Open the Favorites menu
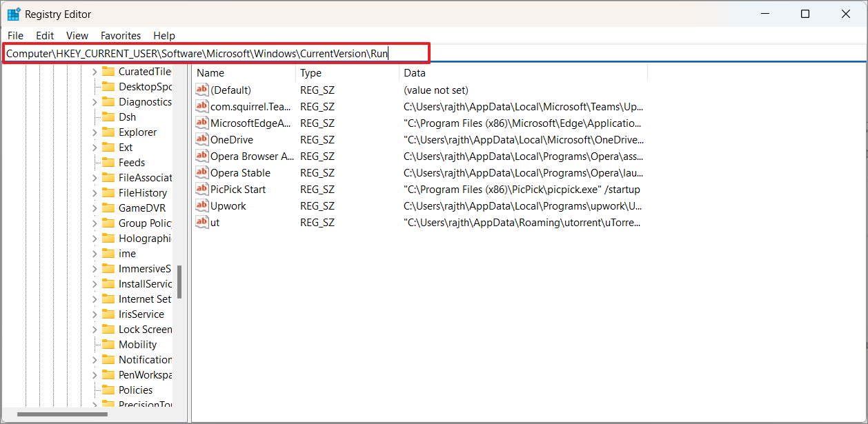The height and width of the screenshot is (424, 868). (121, 35)
